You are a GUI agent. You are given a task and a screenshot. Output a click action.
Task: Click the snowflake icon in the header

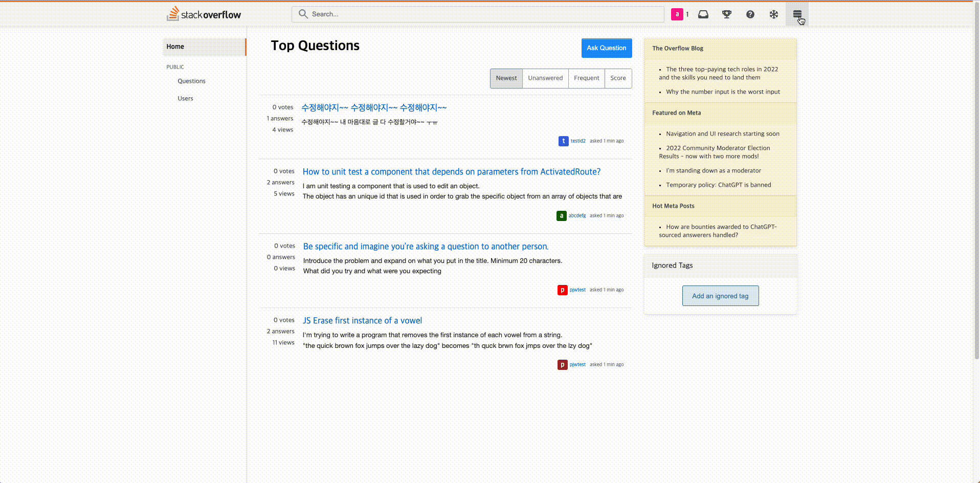click(773, 14)
